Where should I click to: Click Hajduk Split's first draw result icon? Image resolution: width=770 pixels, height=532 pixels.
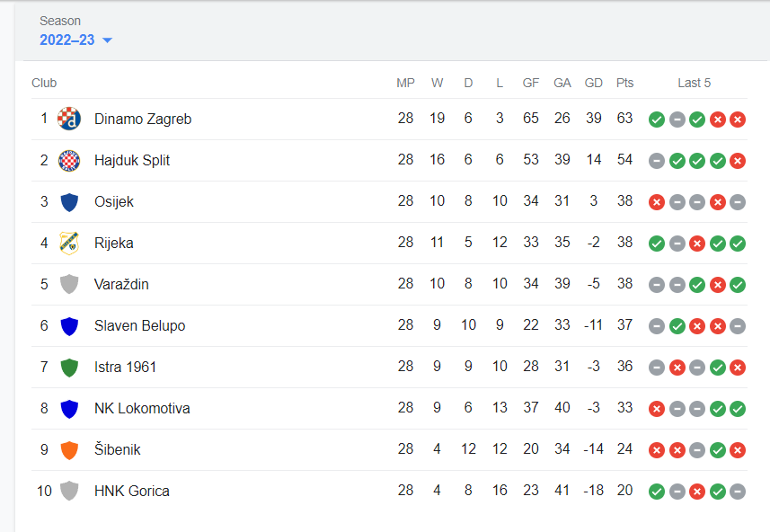pos(657,160)
